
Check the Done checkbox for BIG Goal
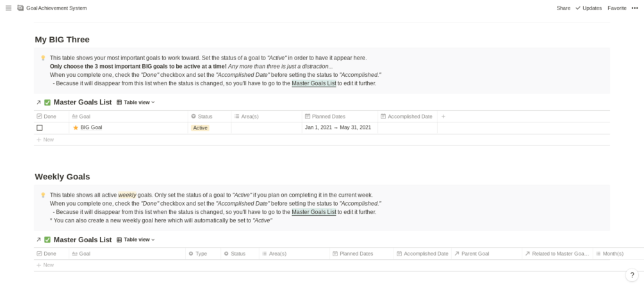40,127
